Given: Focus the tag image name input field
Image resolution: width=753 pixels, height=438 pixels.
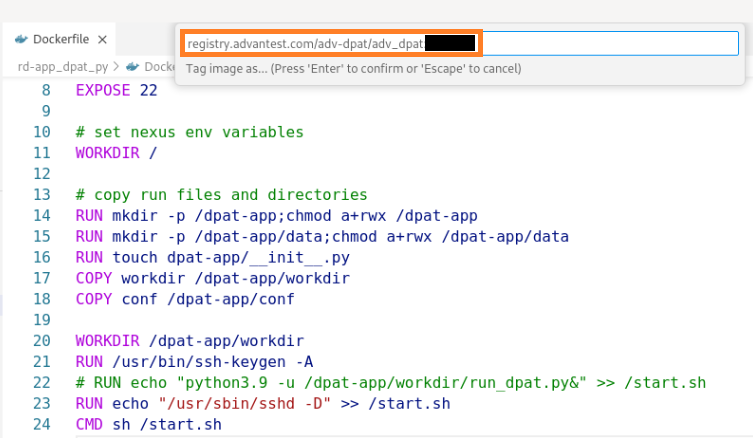Looking at the screenshot, I should [330, 44].
